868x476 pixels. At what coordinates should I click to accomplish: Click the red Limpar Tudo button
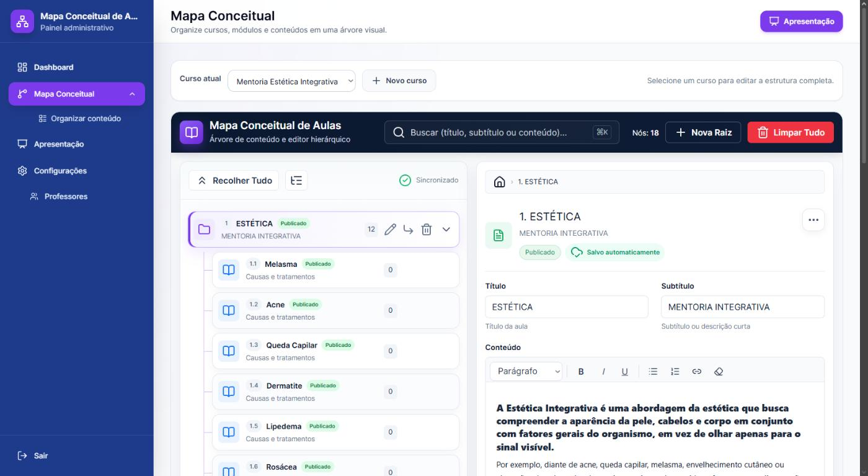tap(790, 132)
